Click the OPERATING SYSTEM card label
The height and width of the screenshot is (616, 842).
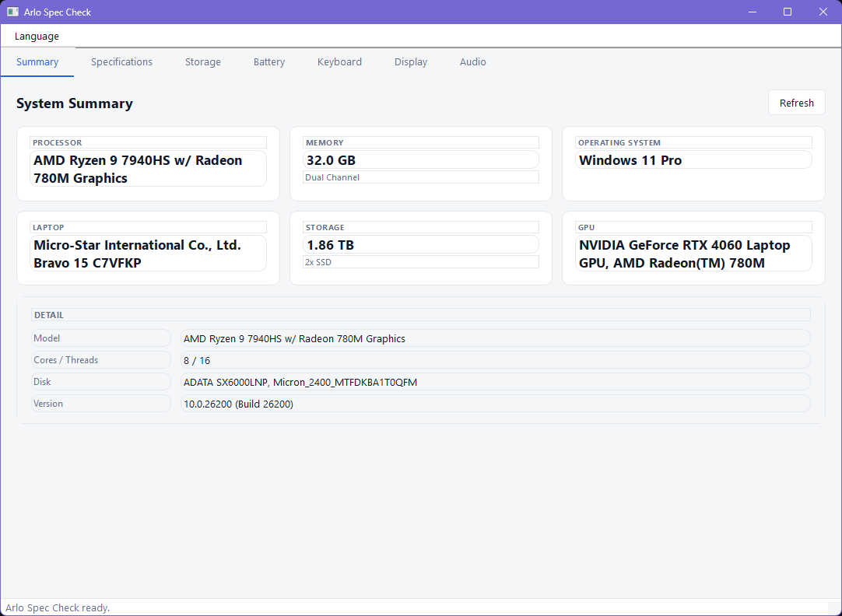(x=694, y=143)
